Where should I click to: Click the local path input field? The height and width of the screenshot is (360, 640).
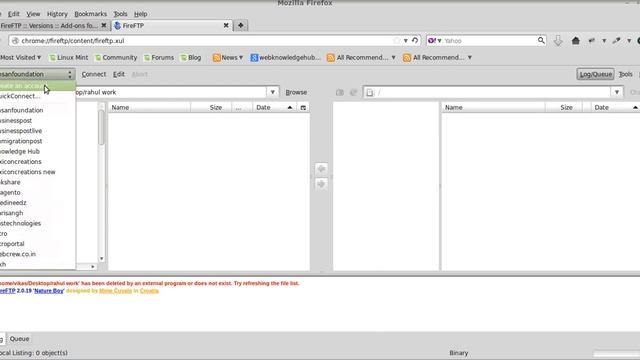(171, 92)
